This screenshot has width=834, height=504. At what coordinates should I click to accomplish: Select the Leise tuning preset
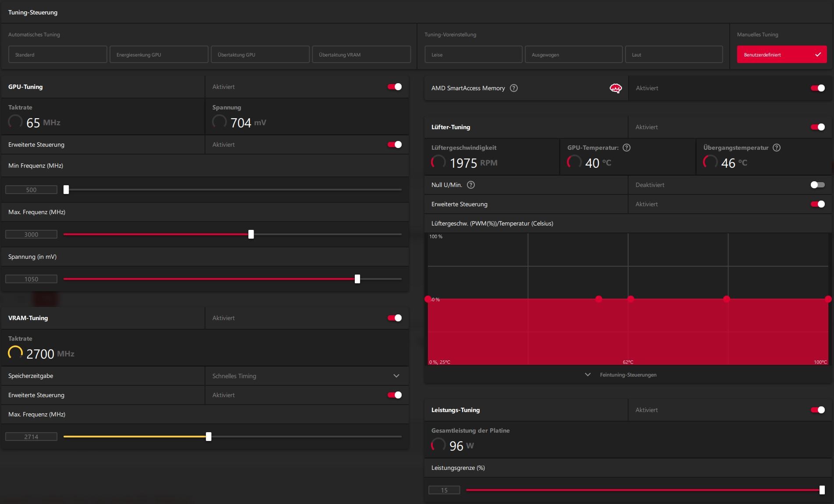(x=474, y=55)
